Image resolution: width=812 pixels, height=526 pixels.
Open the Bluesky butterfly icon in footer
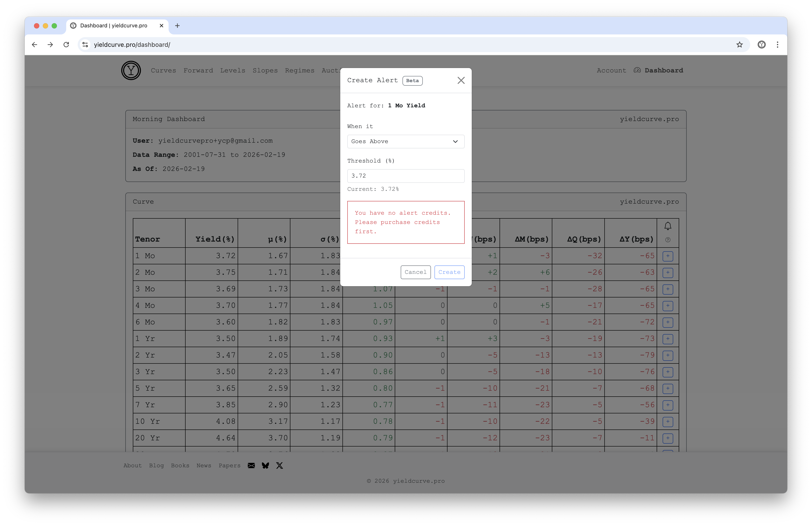pyautogui.click(x=265, y=465)
